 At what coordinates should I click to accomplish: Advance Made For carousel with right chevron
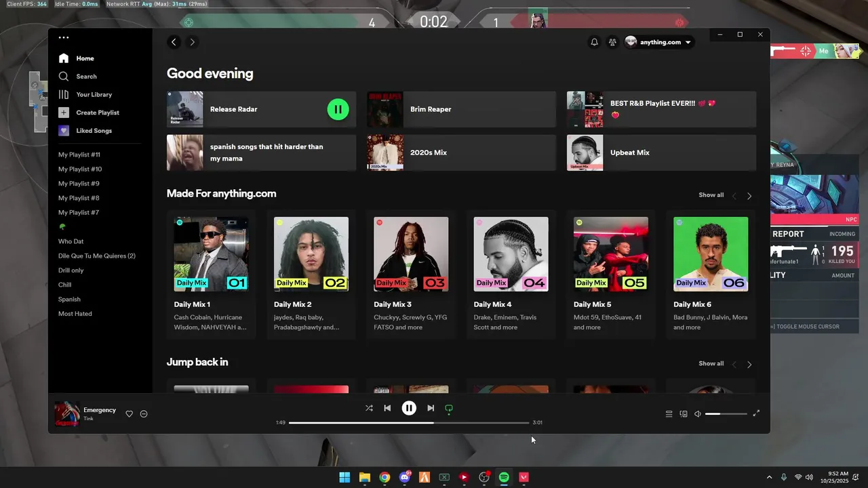pos(749,196)
